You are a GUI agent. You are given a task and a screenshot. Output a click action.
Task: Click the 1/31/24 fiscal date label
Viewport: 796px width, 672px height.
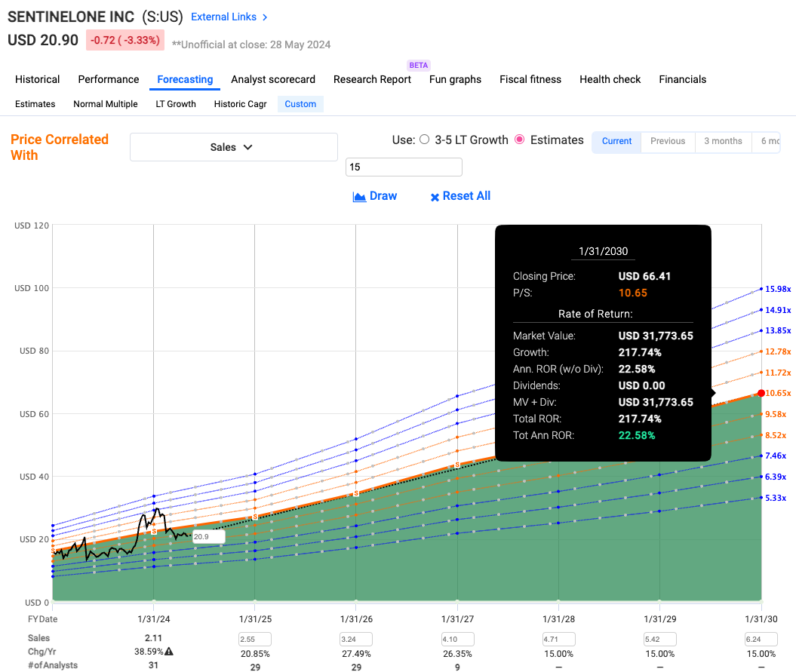[x=154, y=619]
